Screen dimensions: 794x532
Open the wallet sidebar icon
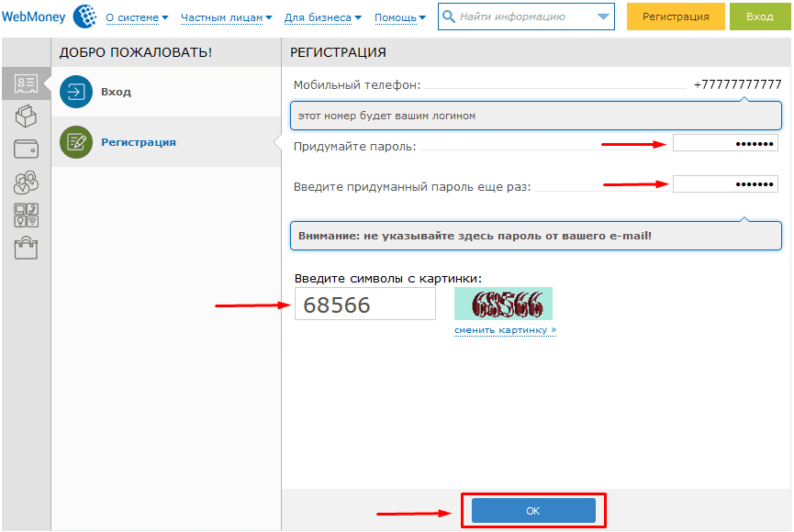coord(26,150)
